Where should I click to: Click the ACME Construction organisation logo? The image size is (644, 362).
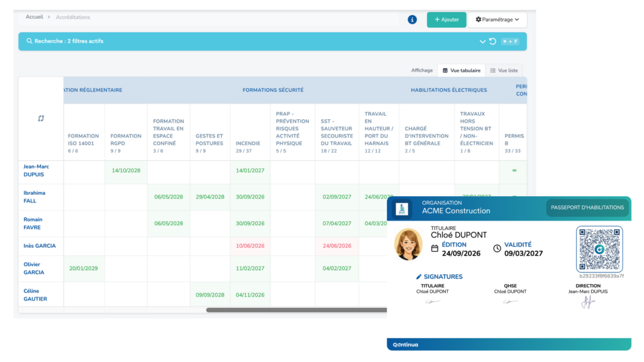pos(402,209)
